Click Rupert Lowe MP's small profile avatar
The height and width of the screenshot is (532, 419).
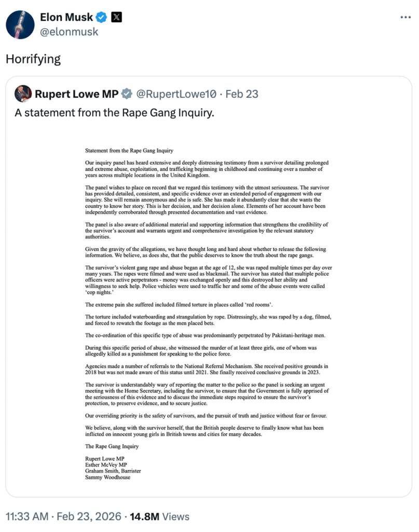(x=22, y=94)
